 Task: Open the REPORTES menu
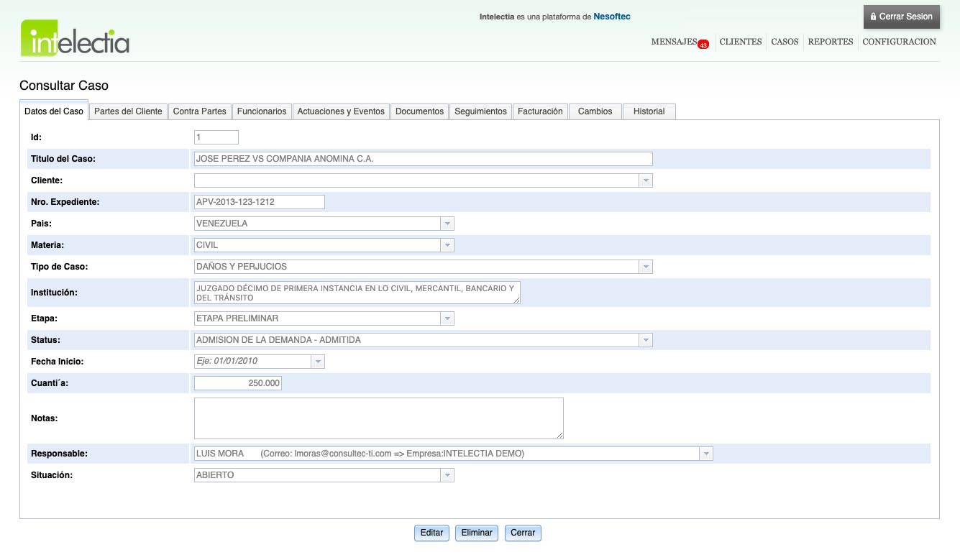tap(830, 42)
